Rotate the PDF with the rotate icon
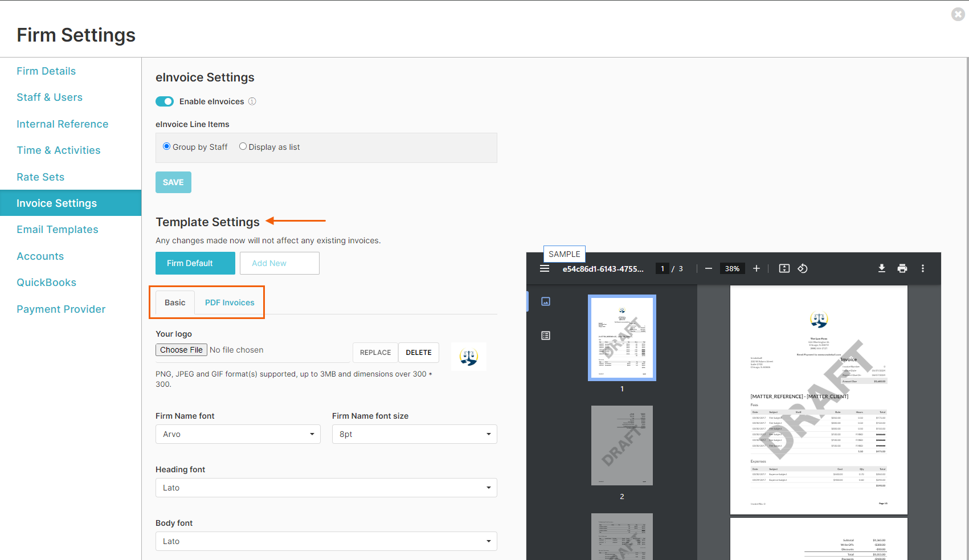The image size is (969, 560). 803,268
